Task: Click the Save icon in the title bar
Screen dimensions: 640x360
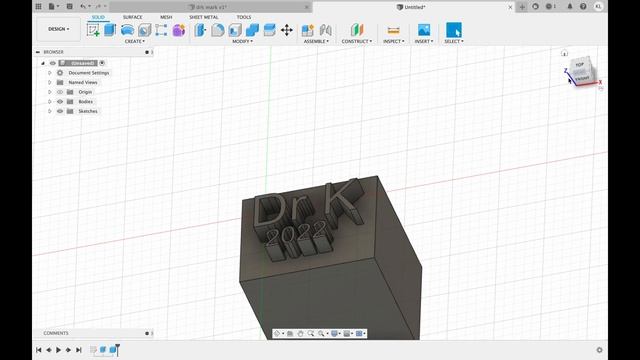Action: pos(69,7)
